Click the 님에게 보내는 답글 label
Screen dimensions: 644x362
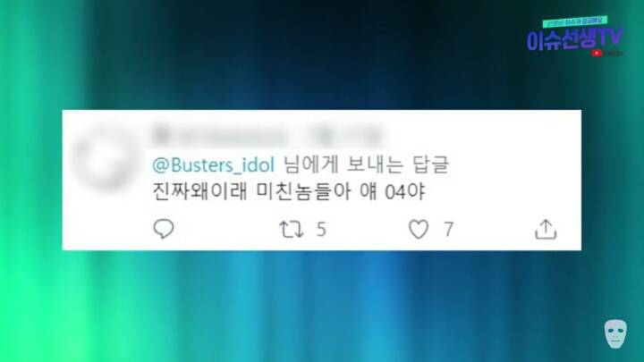[x=366, y=165]
